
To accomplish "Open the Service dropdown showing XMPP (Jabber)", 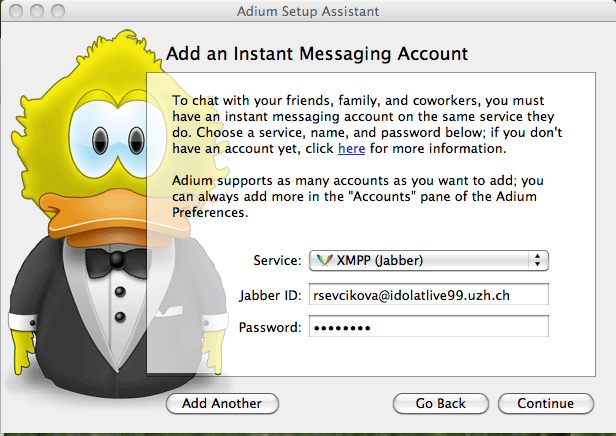I will point(429,260).
